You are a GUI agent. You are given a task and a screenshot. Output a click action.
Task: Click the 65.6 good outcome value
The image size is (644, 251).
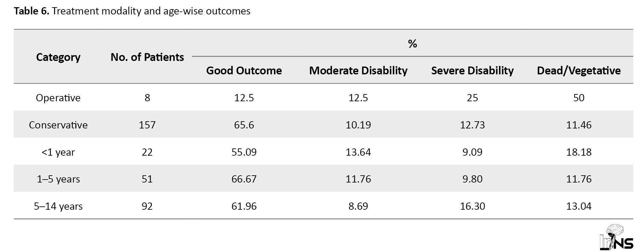click(244, 125)
